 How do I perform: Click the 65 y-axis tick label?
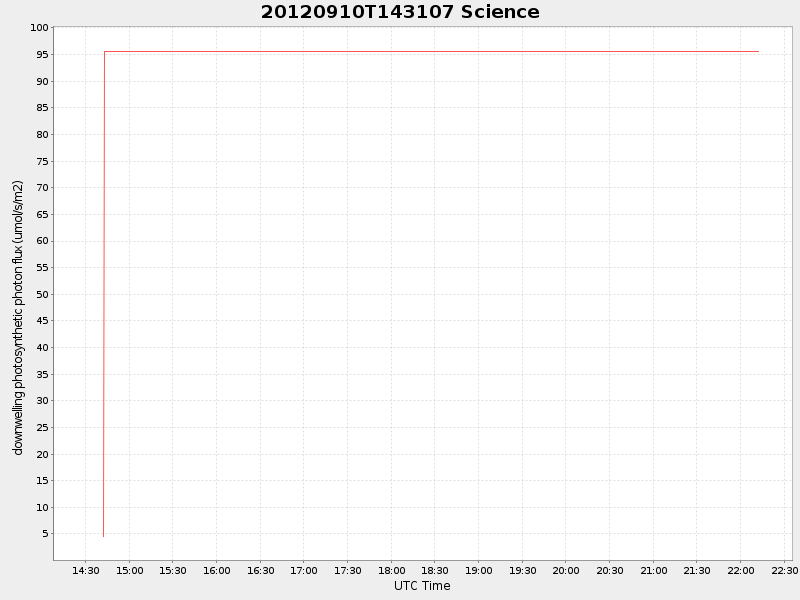tap(42, 215)
